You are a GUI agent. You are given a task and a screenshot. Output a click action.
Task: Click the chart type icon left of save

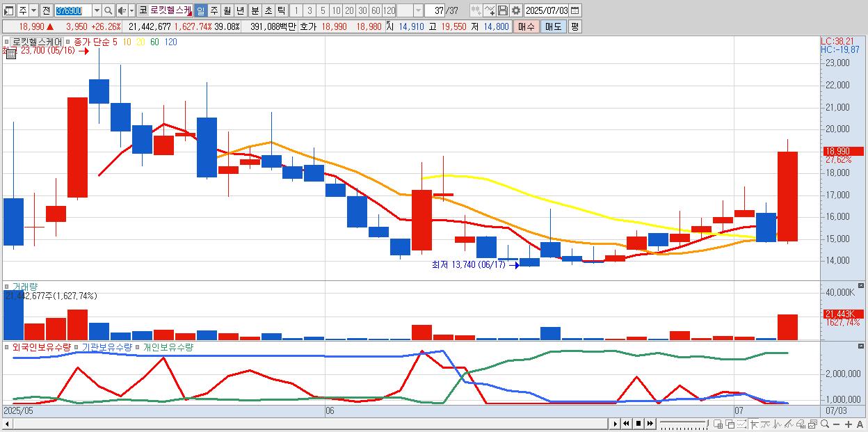tap(490, 10)
